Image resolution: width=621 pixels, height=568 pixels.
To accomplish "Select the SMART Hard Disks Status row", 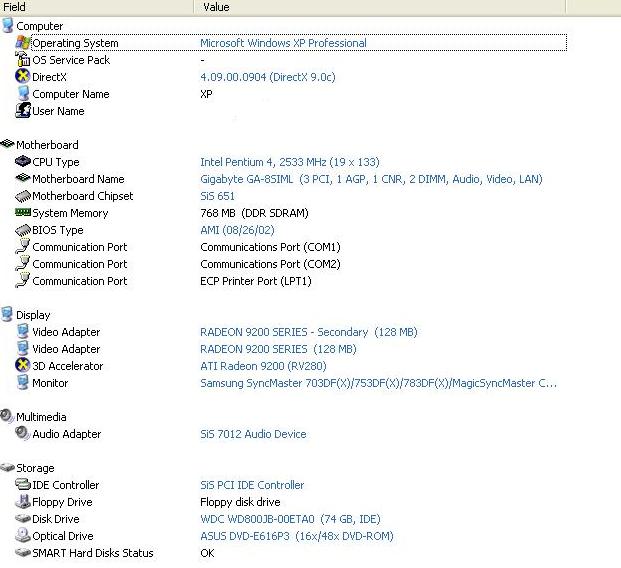I will (x=92, y=553).
